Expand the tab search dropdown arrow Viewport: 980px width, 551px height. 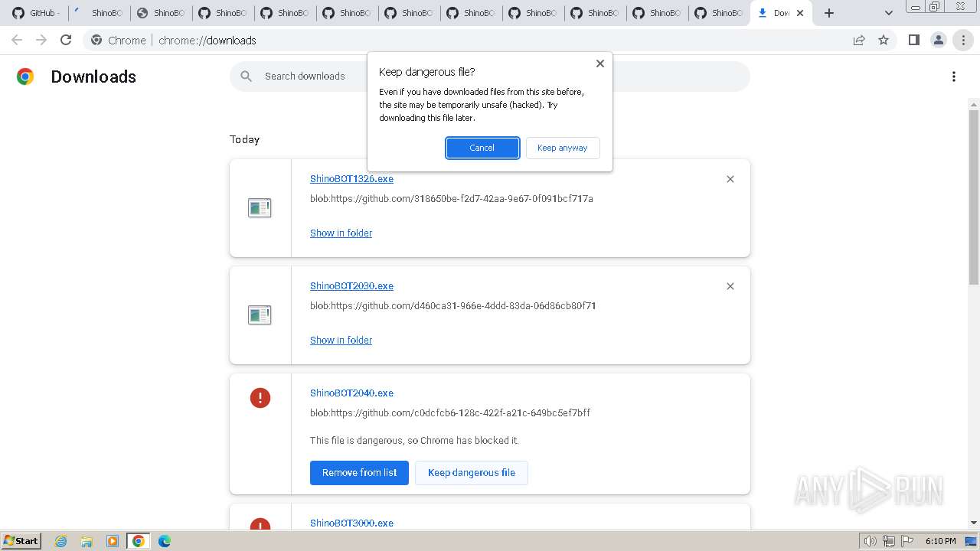pos(888,13)
